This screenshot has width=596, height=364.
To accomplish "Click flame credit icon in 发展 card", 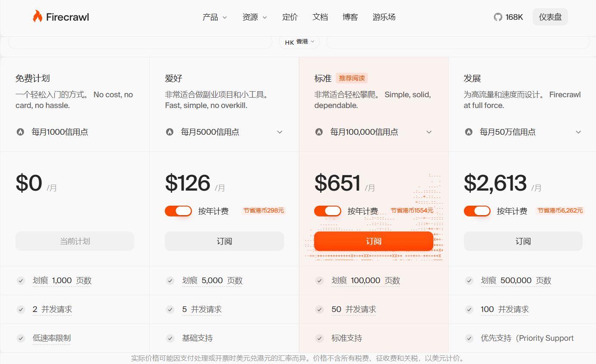I will pyautogui.click(x=469, y=132).
